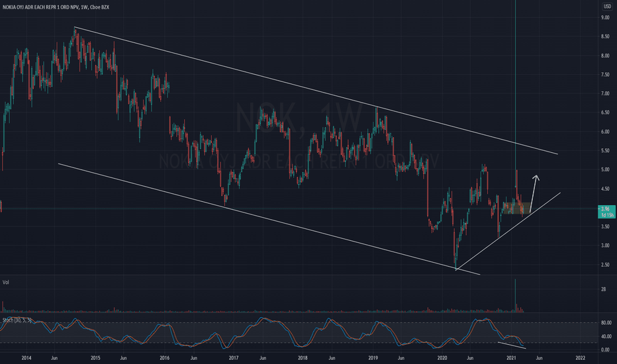617x364 pixels.
Task: Click the 9.00 price axis label
Action: point(605,17)
